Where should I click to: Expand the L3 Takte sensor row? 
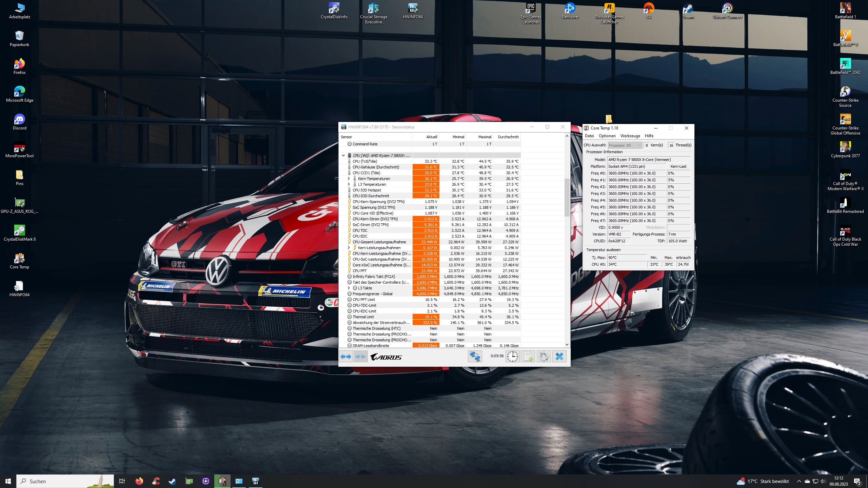349,288
